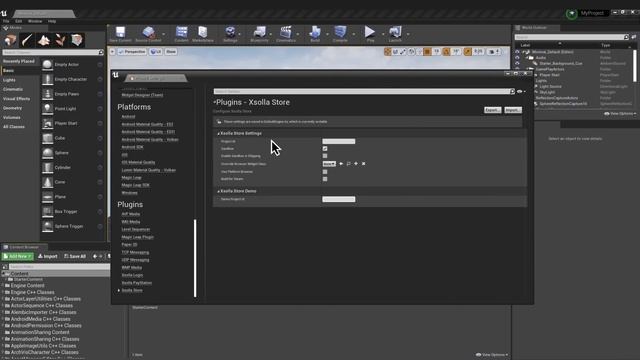
Task: Open the Window menu
Action: pos(35,21)
